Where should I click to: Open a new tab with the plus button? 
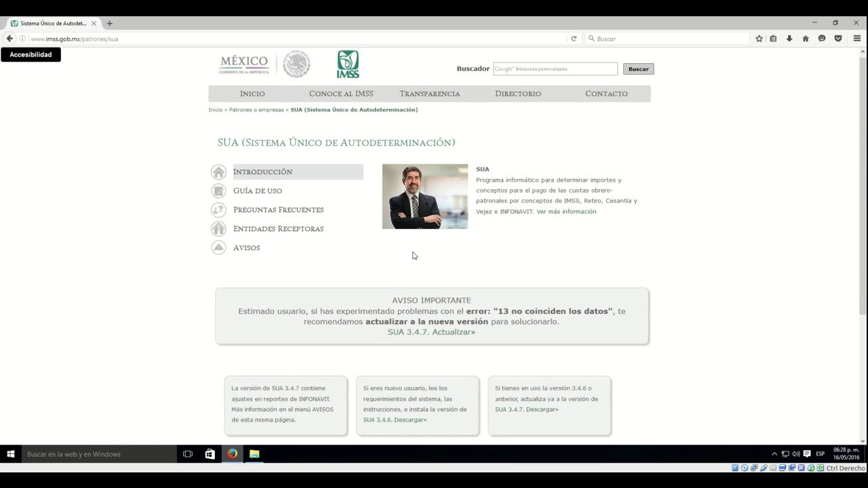click(109, 23)
